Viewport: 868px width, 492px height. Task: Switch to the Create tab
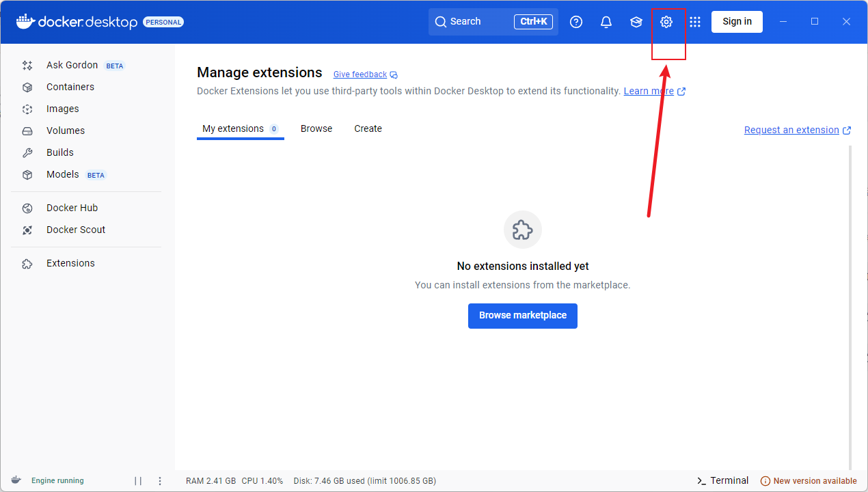coord(368,129)
